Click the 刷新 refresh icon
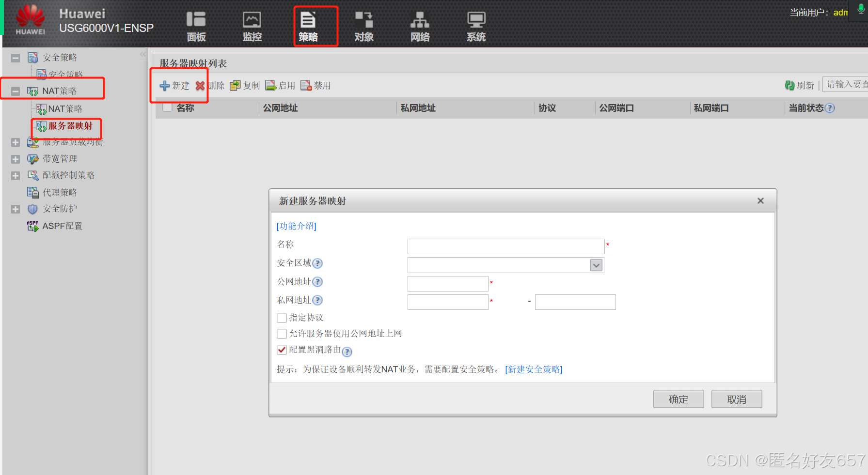The image size is (868, 475). (789, 86)
